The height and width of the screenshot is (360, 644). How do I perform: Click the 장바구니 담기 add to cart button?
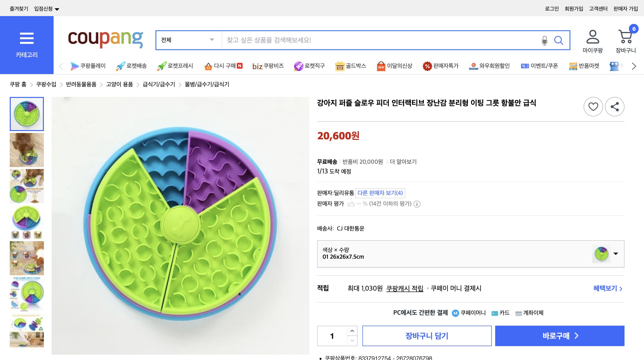[x=427, y=336]
